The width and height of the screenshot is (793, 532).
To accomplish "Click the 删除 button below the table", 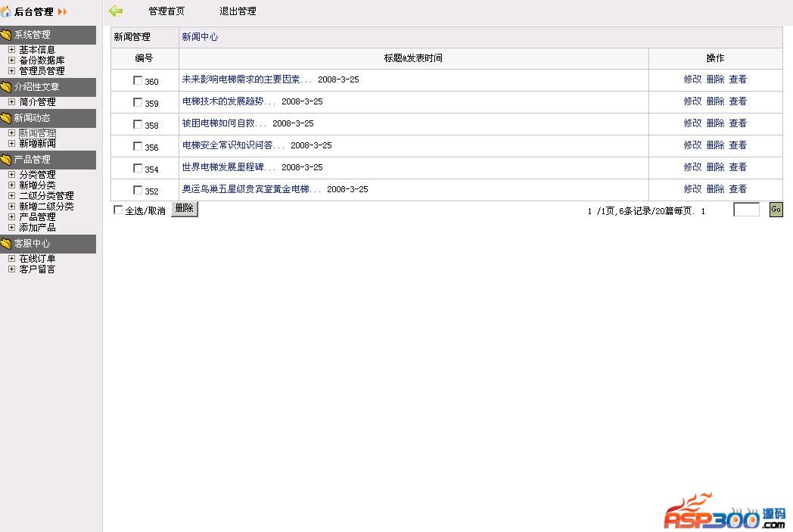I will point(185,209).
